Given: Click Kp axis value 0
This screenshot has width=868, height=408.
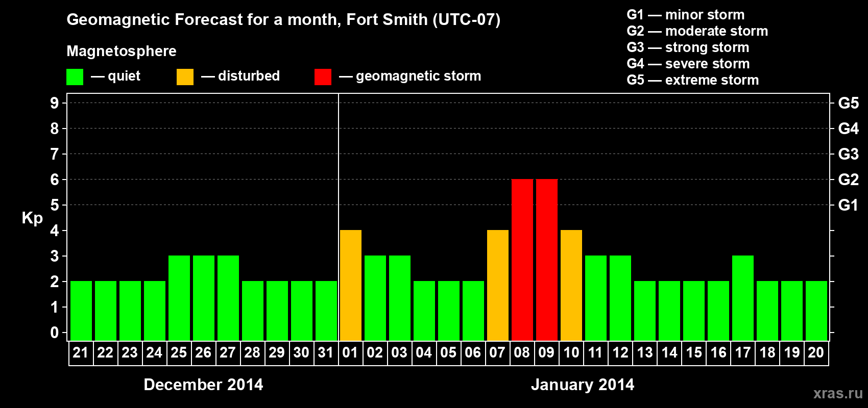Looking at the screenshot, I should tap(55, 333).
